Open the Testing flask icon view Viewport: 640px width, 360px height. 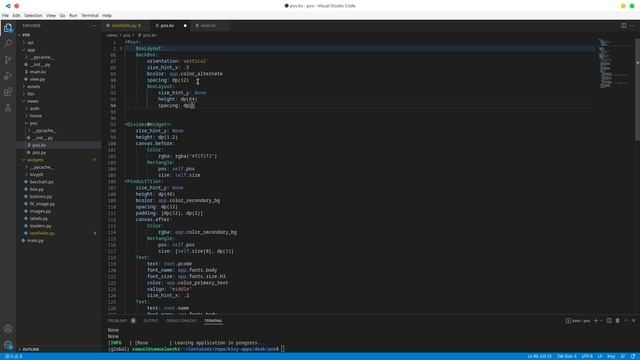tap(8, 108)
